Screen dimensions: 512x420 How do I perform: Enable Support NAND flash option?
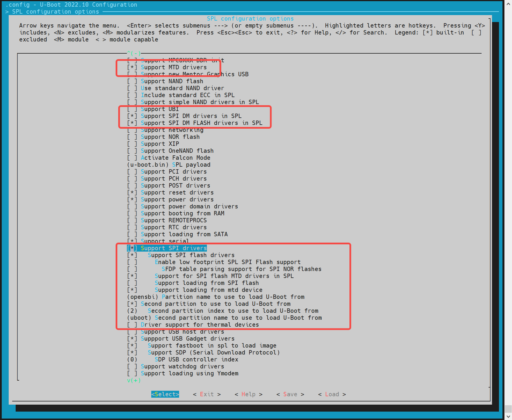pos(132,81)
